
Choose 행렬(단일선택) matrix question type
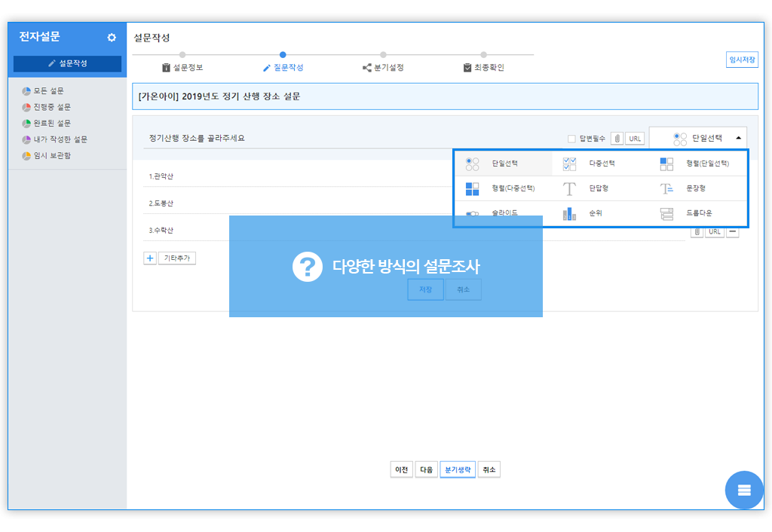click(x=697, y=164)
